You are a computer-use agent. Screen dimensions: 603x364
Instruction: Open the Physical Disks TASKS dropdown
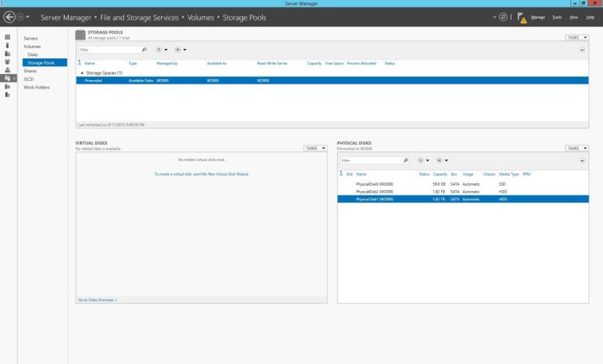pos(576,148)
